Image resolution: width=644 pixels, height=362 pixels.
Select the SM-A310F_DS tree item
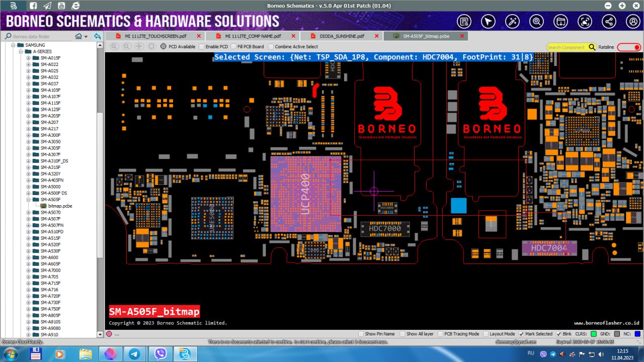pos(54,161)
